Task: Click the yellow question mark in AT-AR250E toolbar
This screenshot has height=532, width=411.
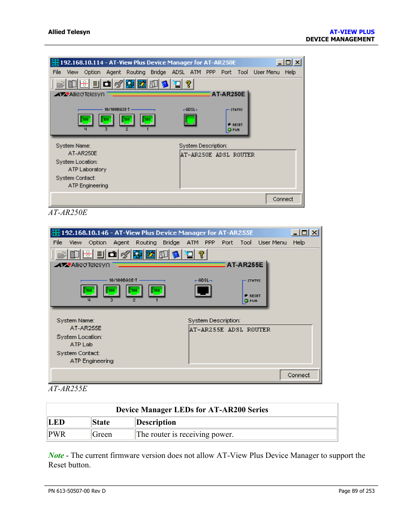Action: coord(188,84)
